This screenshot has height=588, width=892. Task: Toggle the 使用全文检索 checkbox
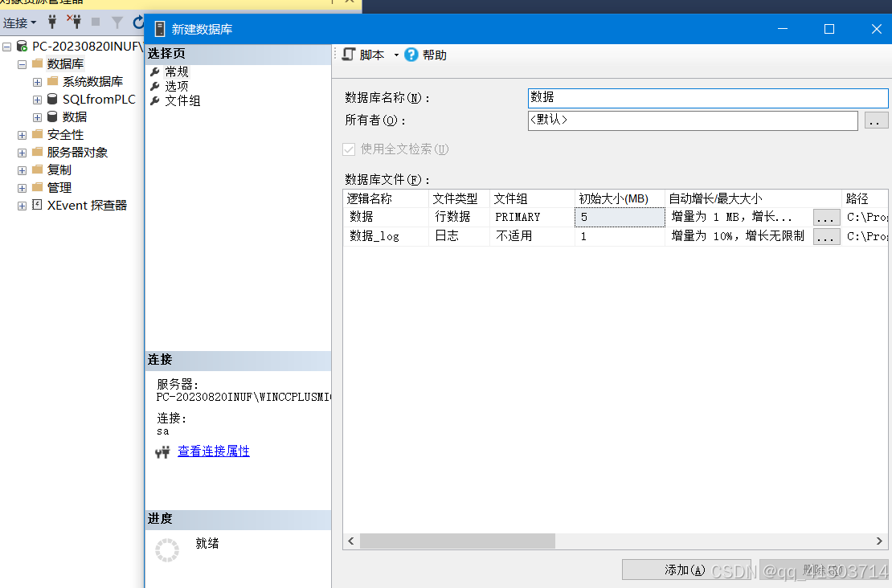click(x=349, y=149)
